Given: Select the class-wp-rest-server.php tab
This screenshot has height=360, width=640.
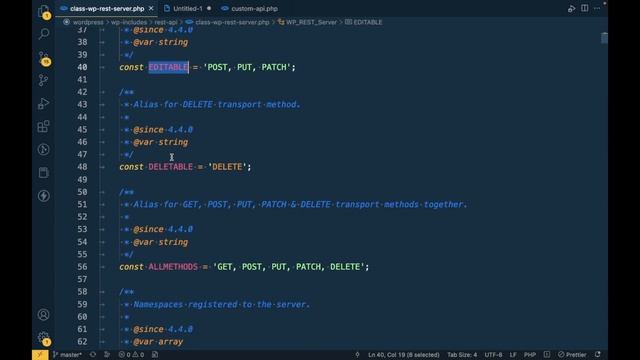Looking at the screenshot, I should (107, 8).
